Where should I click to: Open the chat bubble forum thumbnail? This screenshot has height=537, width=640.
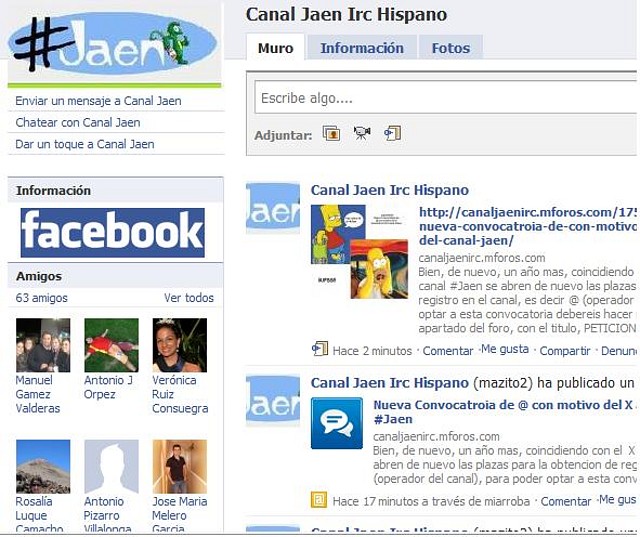pos(337,423)
